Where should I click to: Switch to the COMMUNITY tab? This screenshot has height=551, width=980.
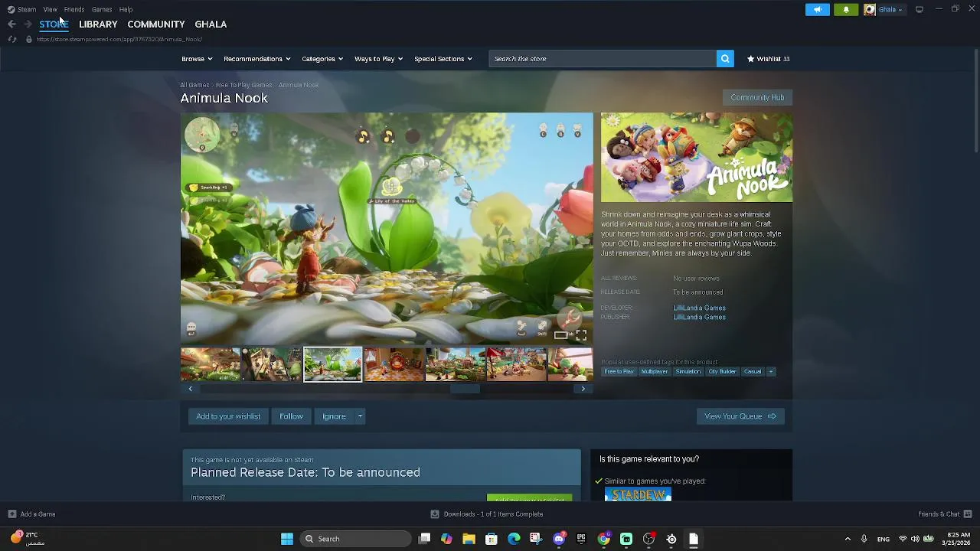tap(156, 24)
